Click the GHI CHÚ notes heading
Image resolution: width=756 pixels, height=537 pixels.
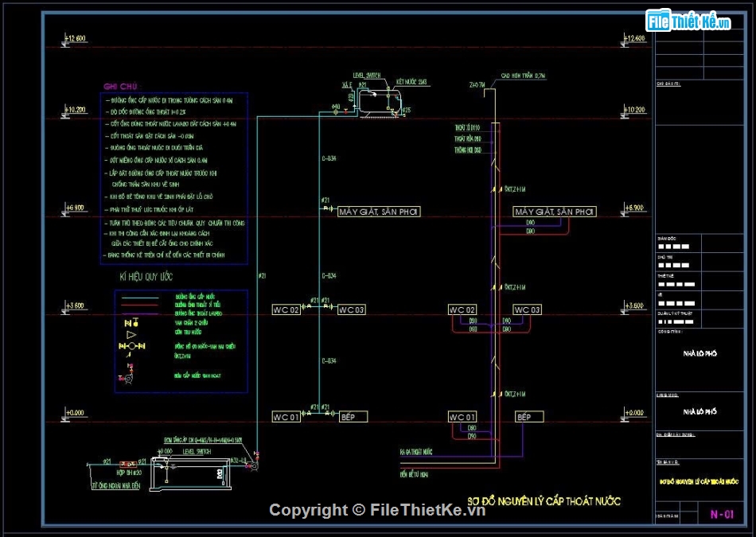point(121,86)
